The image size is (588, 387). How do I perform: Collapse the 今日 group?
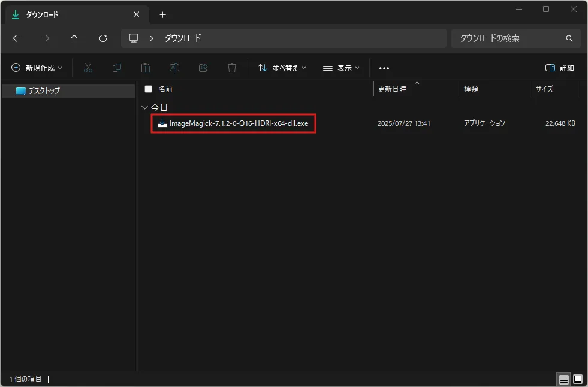point(144,107)
